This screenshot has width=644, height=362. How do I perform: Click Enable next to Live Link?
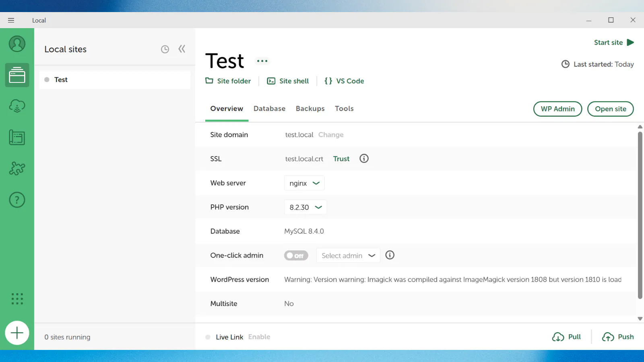click(259, 337)
